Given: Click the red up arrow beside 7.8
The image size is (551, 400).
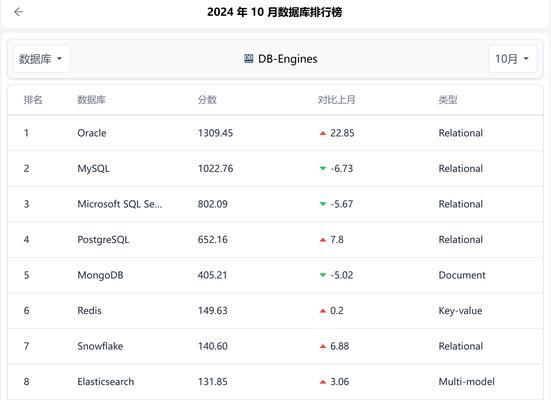Looking at the screenshot, I should tap(323, 240).
